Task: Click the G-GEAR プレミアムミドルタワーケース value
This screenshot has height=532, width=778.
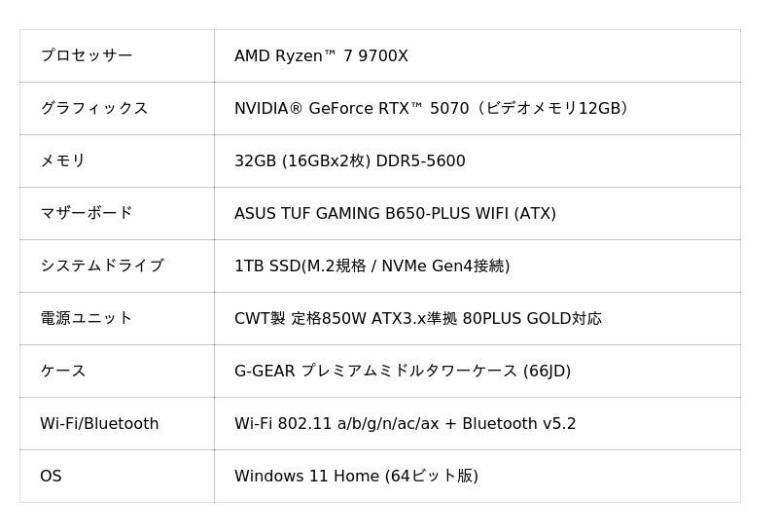Action: pos(402,371)
